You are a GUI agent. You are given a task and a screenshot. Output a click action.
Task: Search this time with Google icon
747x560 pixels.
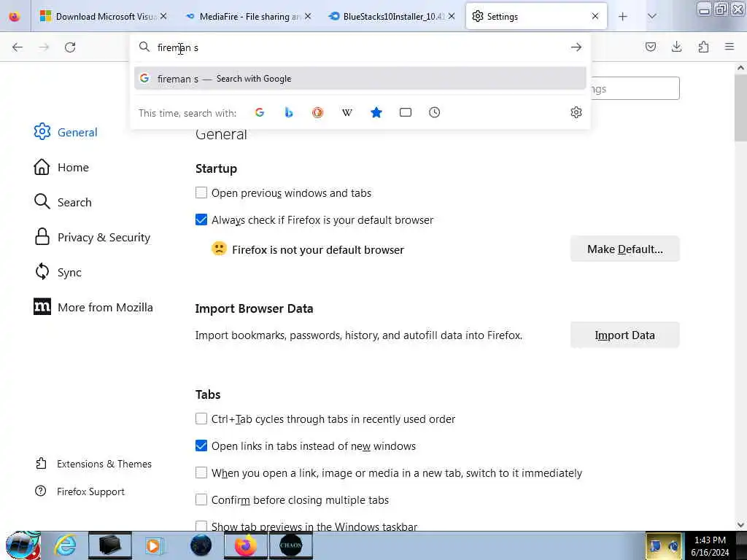click(x=260, y=112)
